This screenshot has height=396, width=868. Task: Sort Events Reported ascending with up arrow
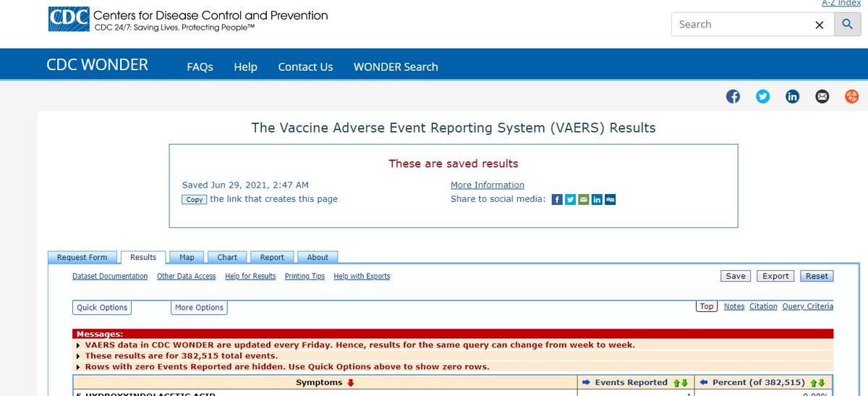[x=676, y=382]
